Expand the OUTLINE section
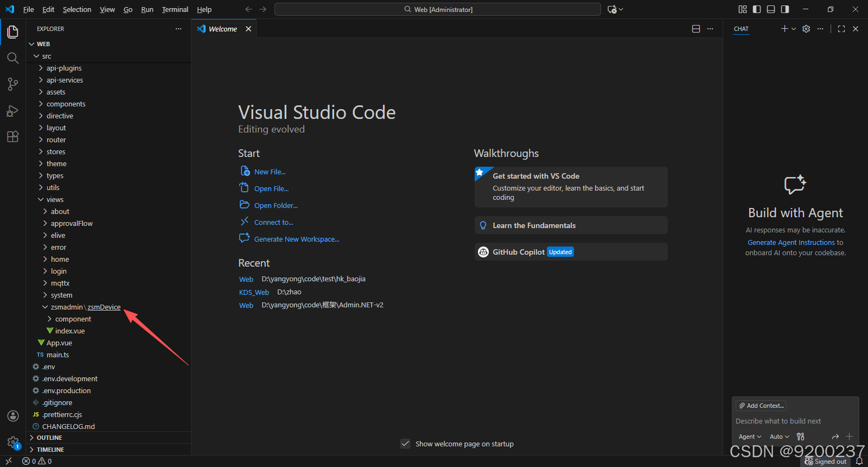 (x=108, y=438)
